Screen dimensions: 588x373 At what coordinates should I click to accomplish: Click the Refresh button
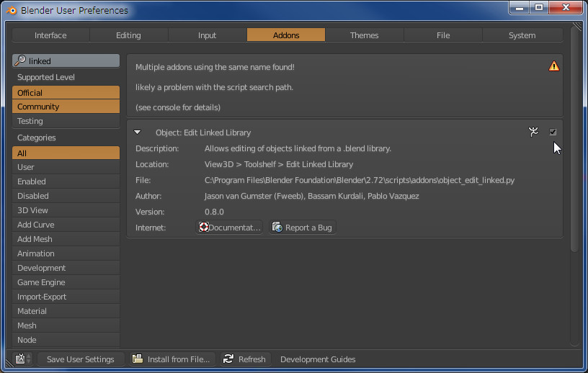pyautogui.click(x=244, y=359)
